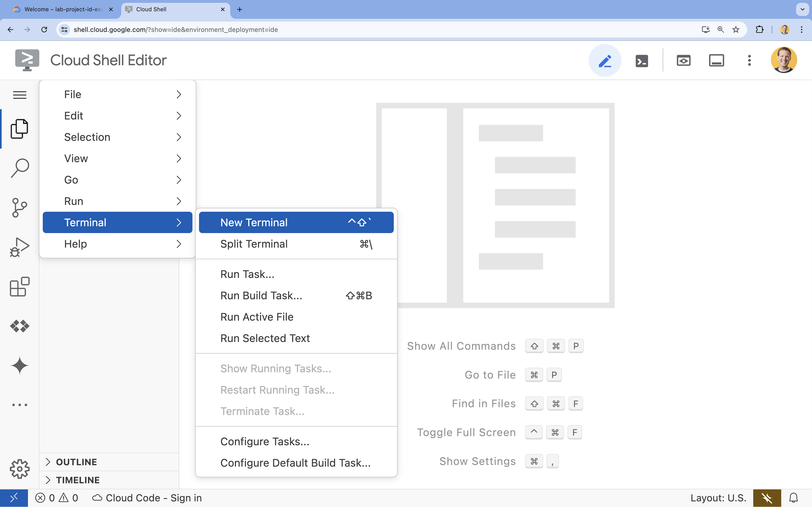The image size is (812, 507).
Task: Expand the TIMELINE tree section
Action: pyautogui.click(x=49, y=480)
